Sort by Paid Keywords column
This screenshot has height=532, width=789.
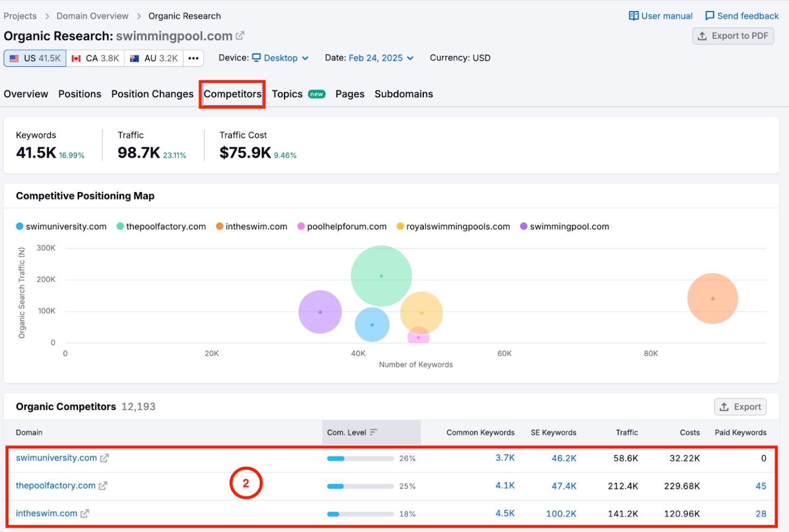pos(740,433)
